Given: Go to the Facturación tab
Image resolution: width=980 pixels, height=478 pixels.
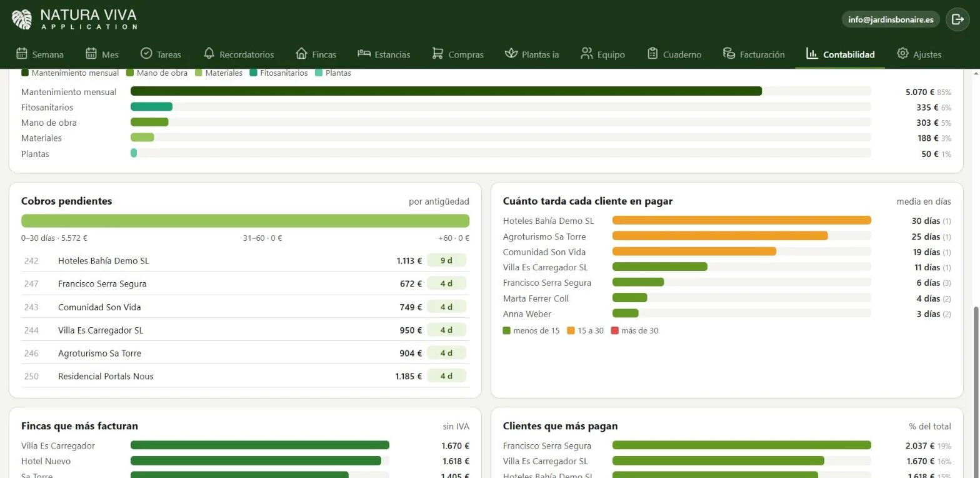Looking at the screenshot, I should tap(754, 54).
